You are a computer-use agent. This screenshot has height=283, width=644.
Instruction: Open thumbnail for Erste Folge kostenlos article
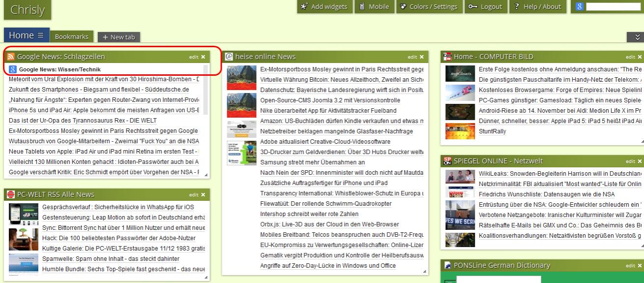(460, 73)
